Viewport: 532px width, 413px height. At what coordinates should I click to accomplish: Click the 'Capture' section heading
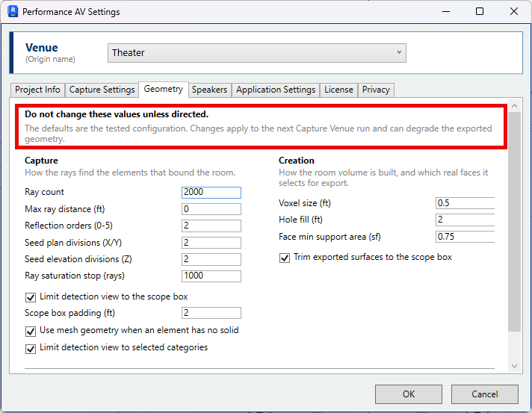coord(41,161)
